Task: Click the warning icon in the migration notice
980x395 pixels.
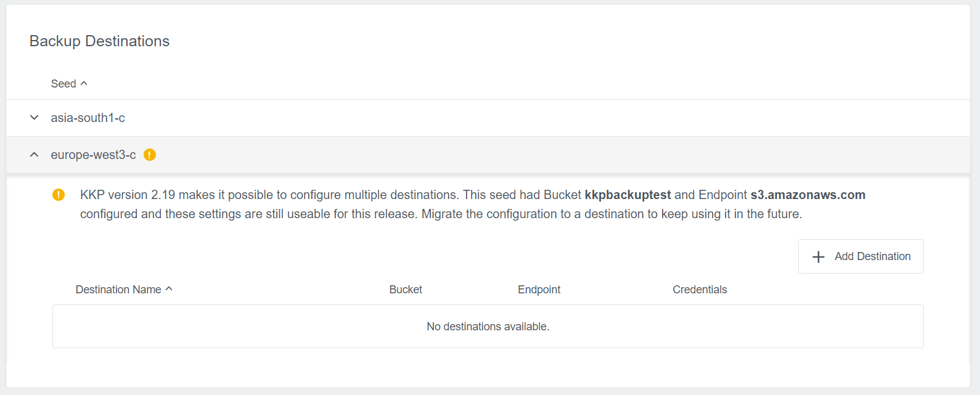Action: pyautogui.click(x=59, y=194)
